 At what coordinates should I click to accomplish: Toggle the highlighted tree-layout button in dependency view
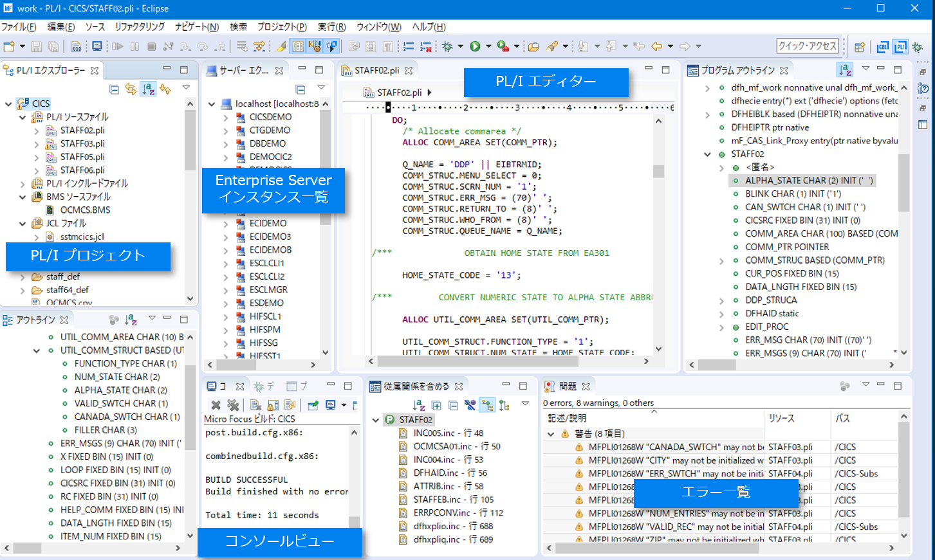point(487,405)
